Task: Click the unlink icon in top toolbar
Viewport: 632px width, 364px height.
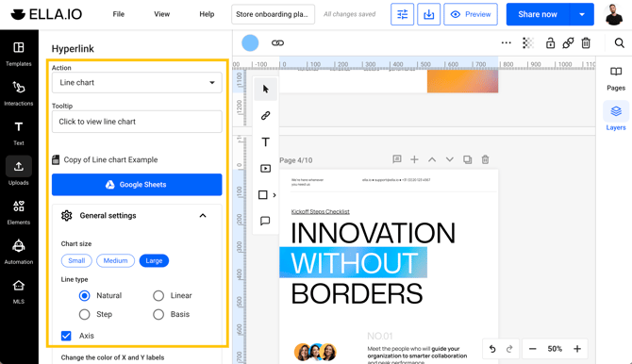Action: click(x=568, y=42)
